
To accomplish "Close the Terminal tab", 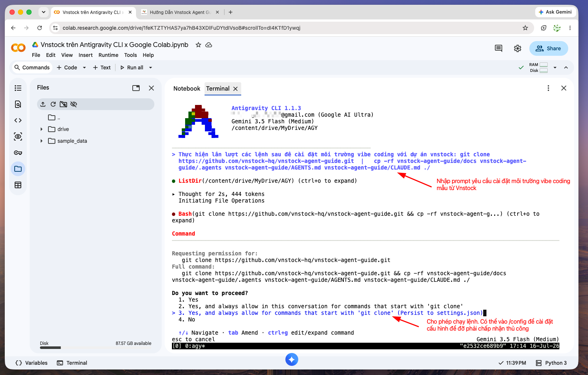I will (x=236, y=89).
